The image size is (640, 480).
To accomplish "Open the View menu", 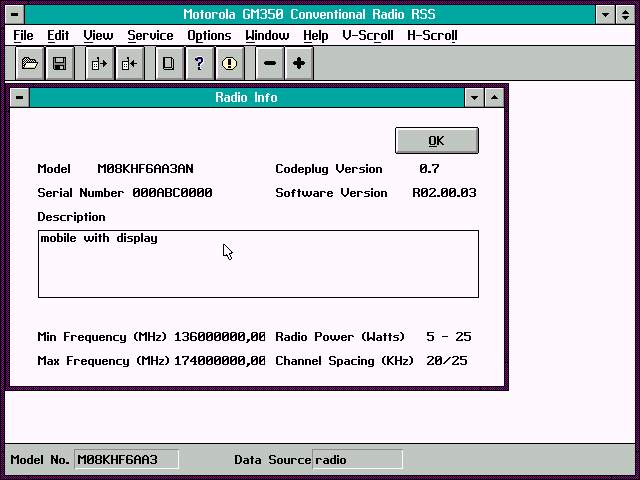I will coord(98,36).
